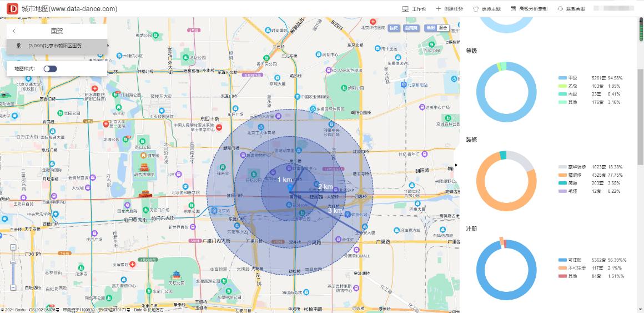Open 创建任务 in the top bar

click(449, 9)
